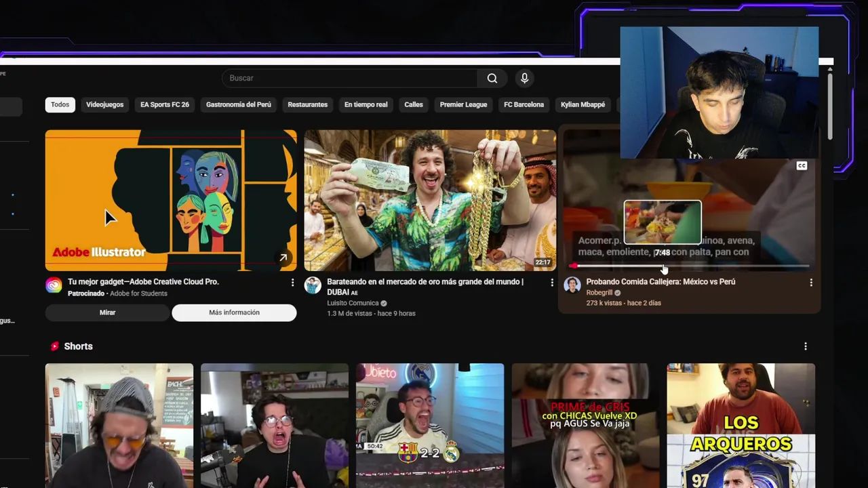This screenshot has width=868, height=488.
Task: Filter by EA Sports FC 26
Action: tap(165, 104)
